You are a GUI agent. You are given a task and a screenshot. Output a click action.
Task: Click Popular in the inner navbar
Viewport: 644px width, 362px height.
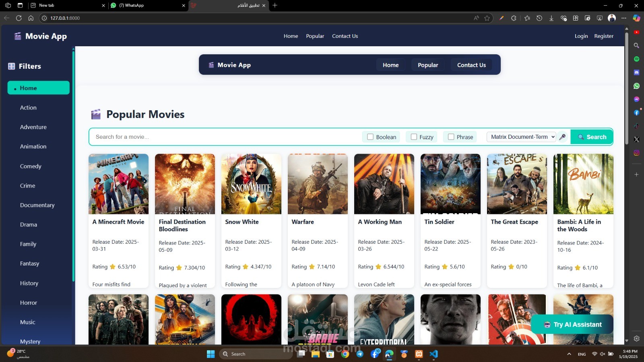pyautogui.click(x=428, y=65)
